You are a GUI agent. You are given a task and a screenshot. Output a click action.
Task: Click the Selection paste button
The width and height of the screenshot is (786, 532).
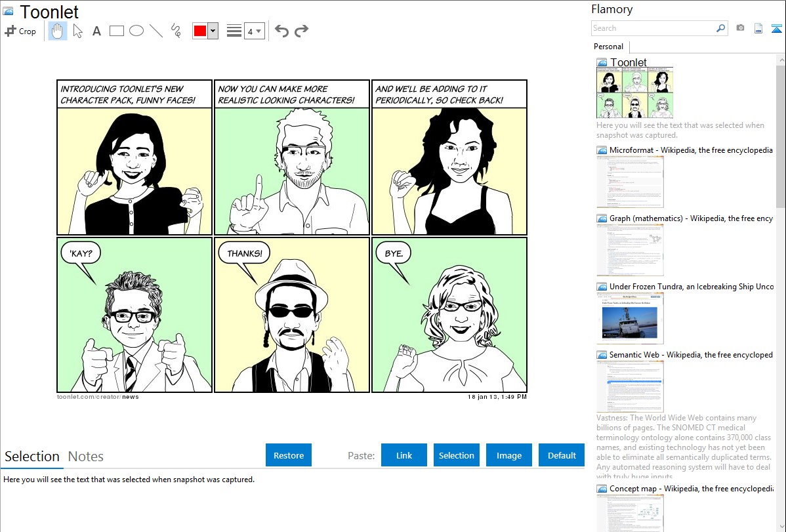[x=457, y=455]
